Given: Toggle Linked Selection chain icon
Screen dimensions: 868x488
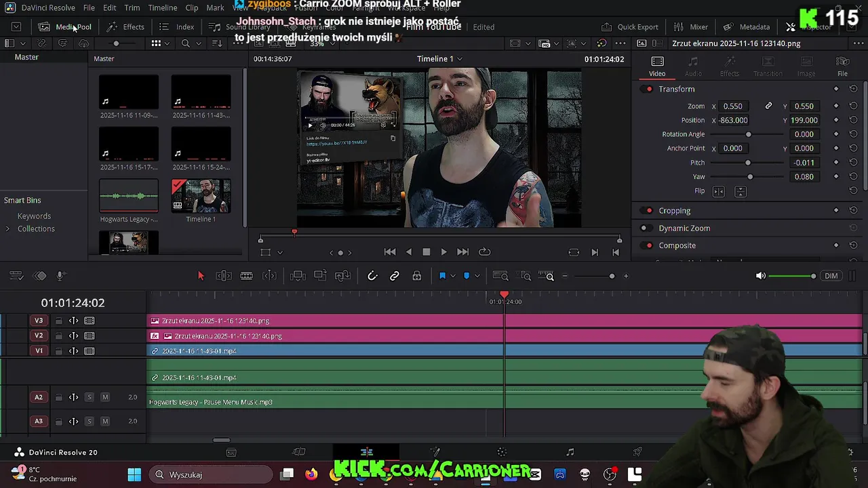Looking at the screenshot, I should tap(395, 276).
